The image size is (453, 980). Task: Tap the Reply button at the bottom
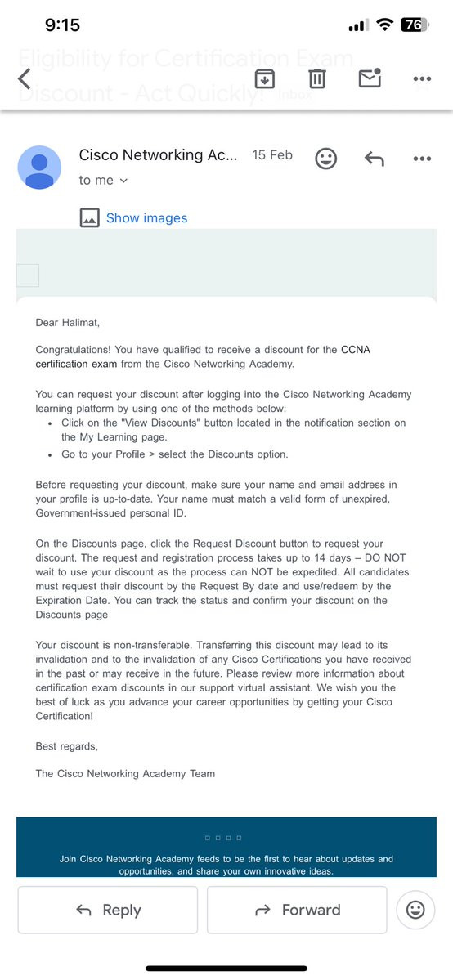pyautogui.click(x=108, y=910)
